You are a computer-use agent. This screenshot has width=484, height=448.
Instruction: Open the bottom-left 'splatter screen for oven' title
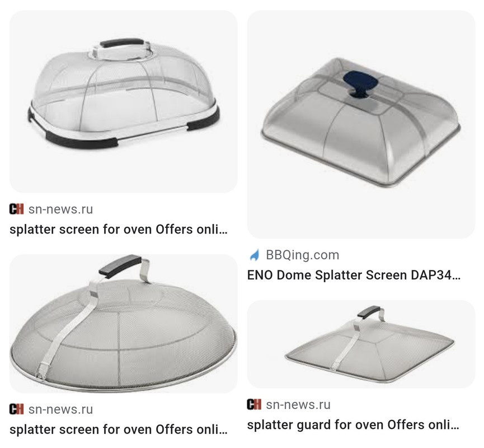point(119,429)
